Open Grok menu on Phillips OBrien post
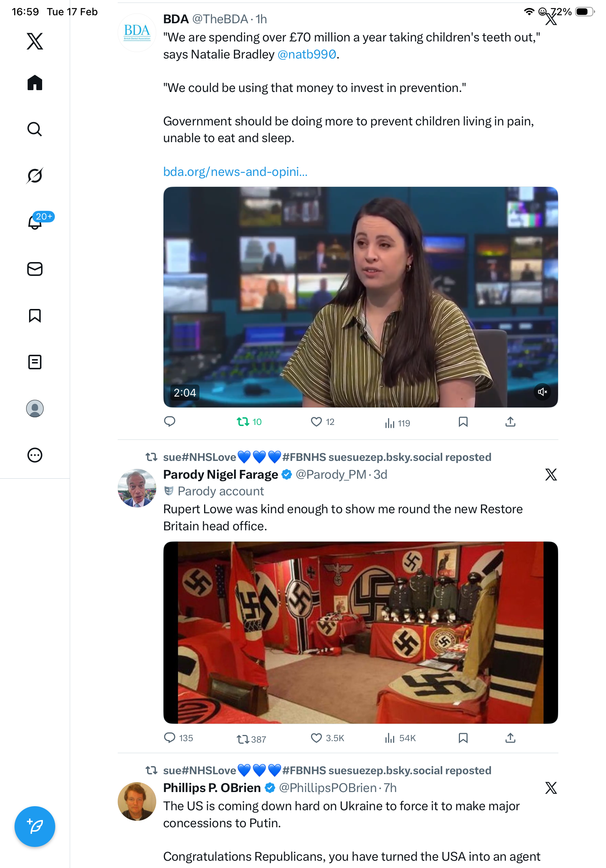606x868 pixels. click(551, 787)
